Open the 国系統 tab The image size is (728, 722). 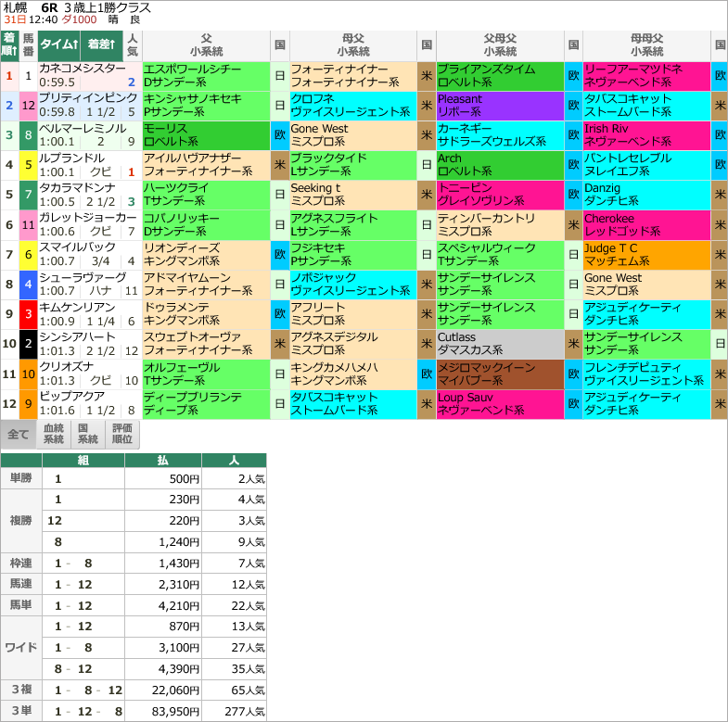click(88, 434)
